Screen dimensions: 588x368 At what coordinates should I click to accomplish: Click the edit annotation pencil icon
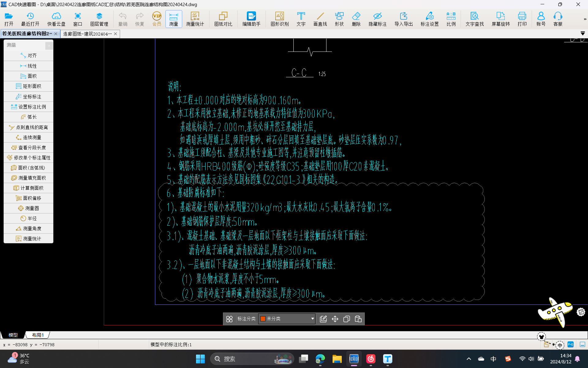point(323,319)
